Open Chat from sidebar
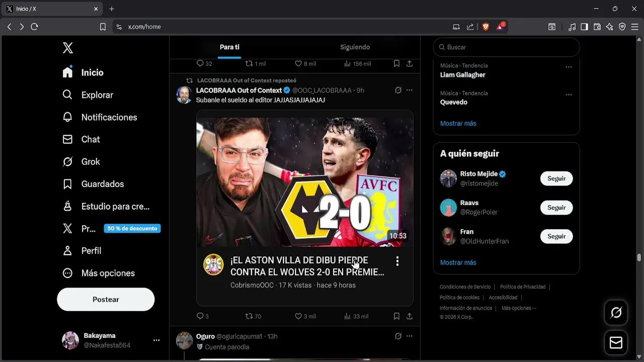This screenshot has height=362, width=644. 81,139
